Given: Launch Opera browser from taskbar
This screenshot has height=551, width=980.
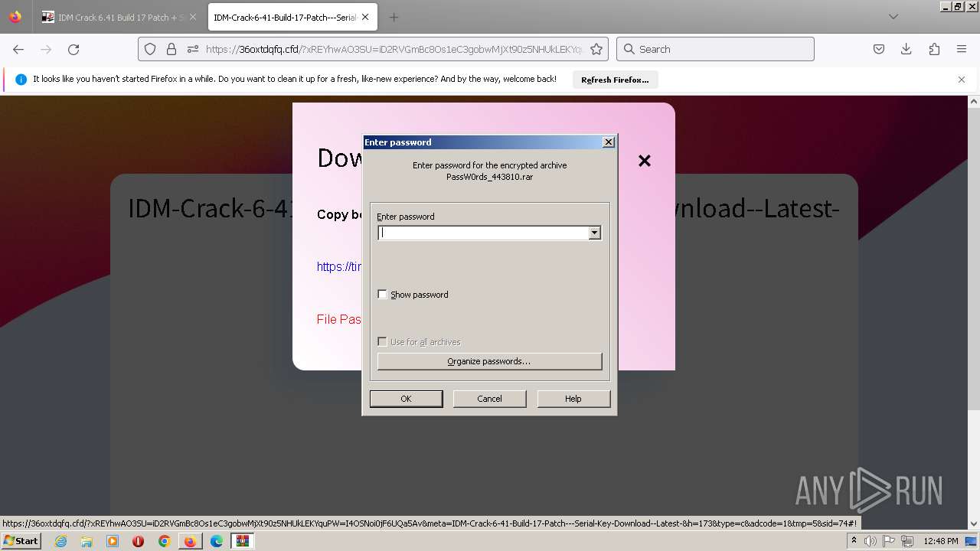Looking at the screenshot, I should point(139,541).
